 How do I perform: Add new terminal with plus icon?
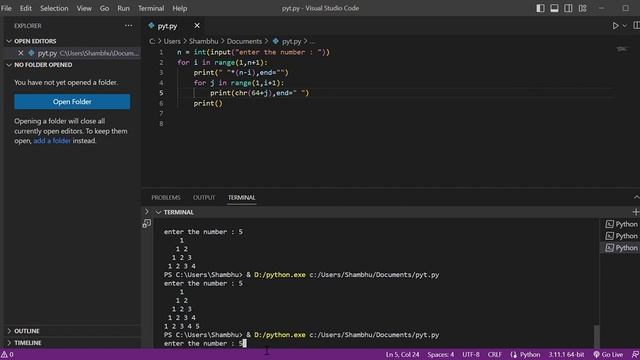pyautogui.click(x=636, y=212)
